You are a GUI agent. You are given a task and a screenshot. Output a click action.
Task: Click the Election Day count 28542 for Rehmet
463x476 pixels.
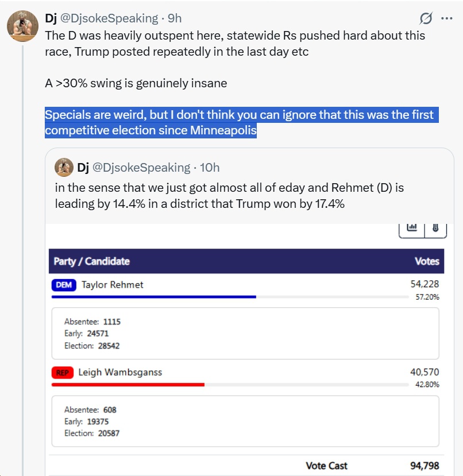[108, 346]
